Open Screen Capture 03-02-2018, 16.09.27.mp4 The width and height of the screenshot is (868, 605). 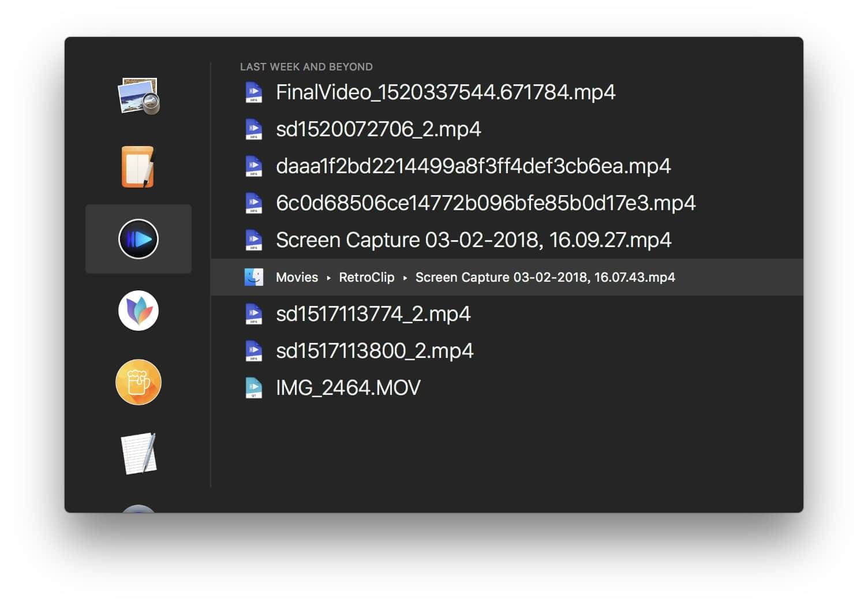[474, 240]
